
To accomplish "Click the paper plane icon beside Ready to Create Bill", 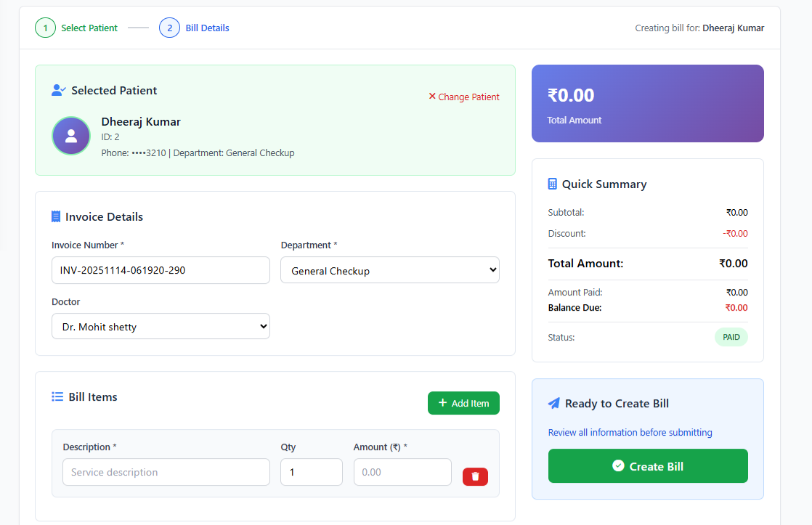I will click(x=554, y=404).
